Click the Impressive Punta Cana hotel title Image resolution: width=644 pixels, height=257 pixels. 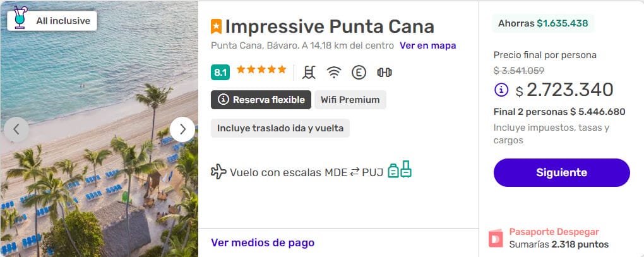coord(330,27)
